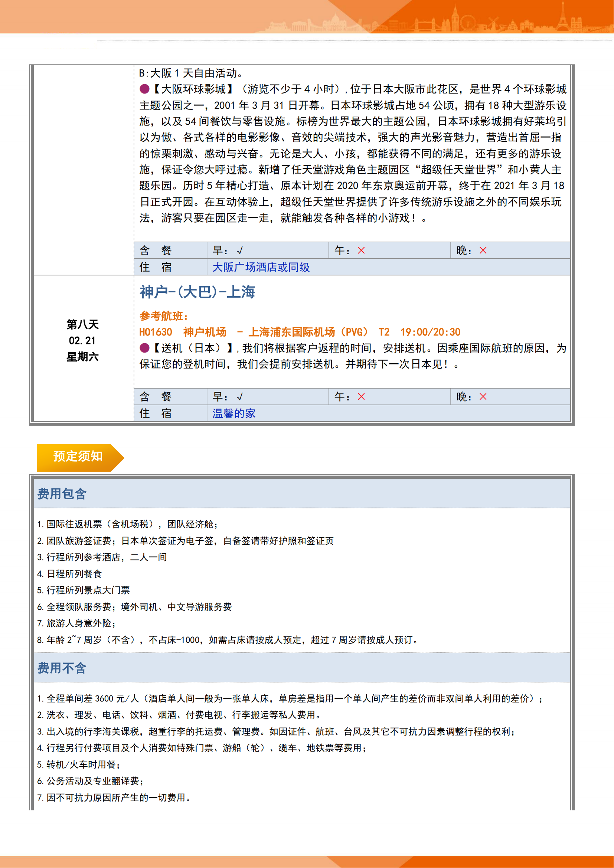This screenshot has width=614, height=868.
Task: Click the red X after 午 above 大阪广场酒店 row
Action: tap(362, 250)
